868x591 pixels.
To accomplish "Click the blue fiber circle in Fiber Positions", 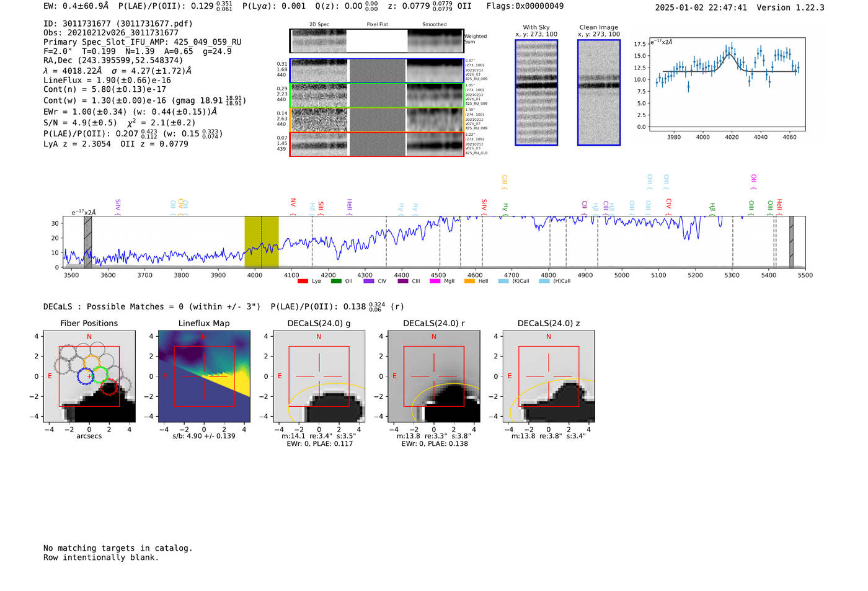I will (x=86, y=376).
